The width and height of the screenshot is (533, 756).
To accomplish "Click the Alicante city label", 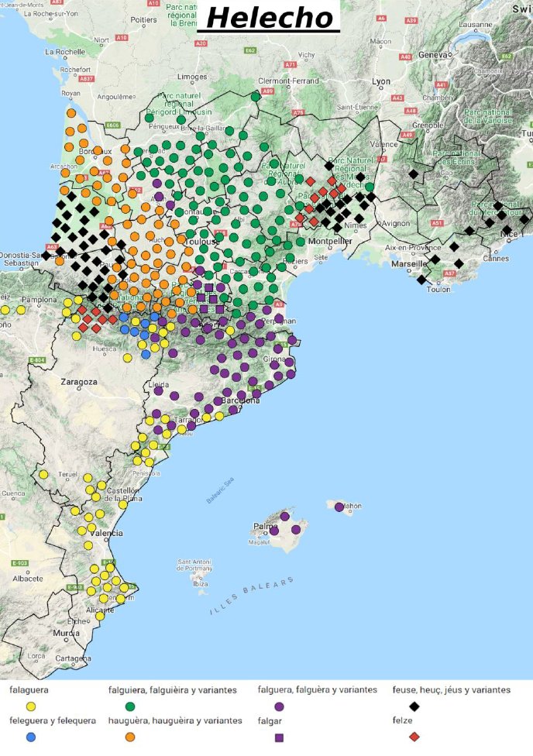I will click(x=101, y=610).
